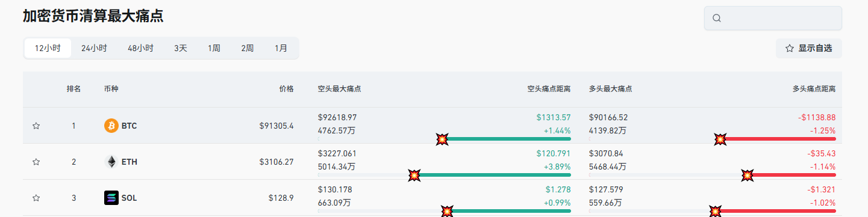Click ETH long pain point explosion marker

coord(748,175)
